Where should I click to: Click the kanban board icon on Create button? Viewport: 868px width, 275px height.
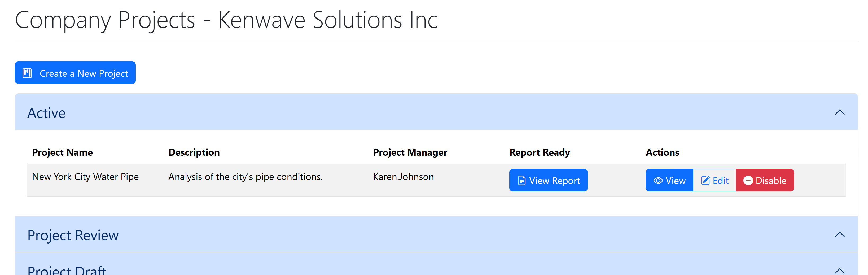click(27, 73)
